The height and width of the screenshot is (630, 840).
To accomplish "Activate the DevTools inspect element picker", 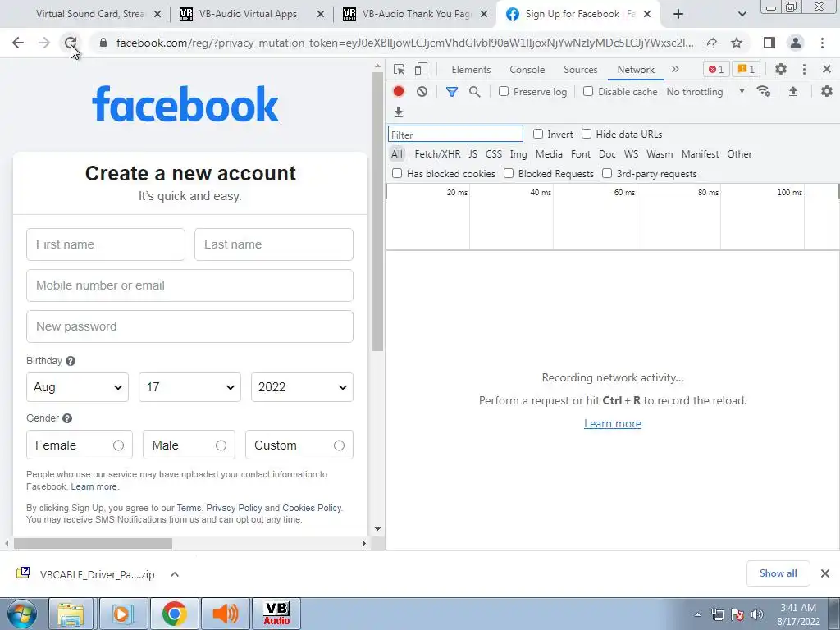I will click(x=399, y=69).
